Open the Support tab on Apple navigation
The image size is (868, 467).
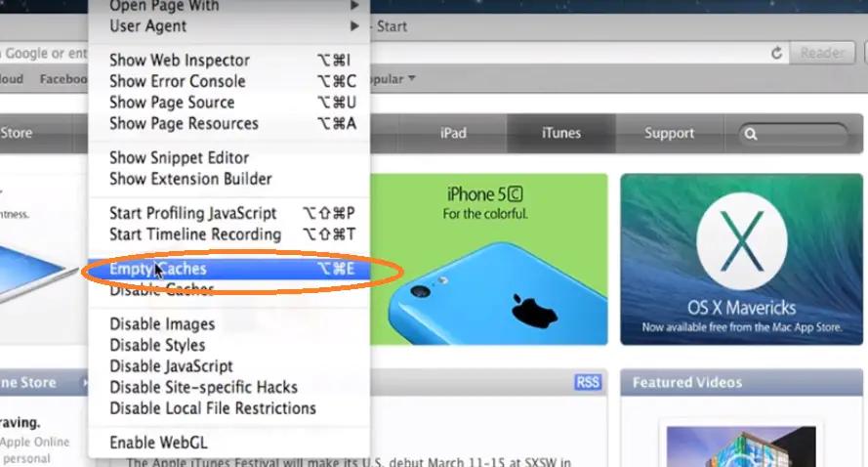[x=669, y=133]
